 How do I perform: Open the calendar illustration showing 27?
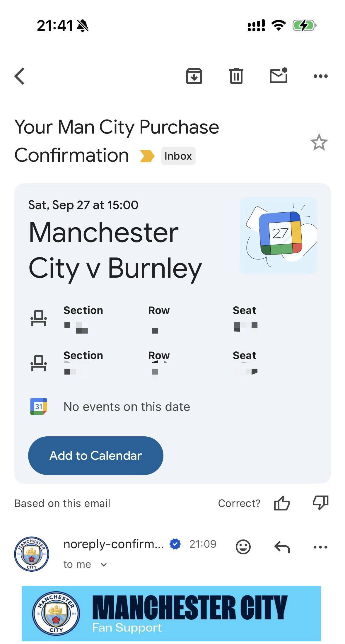coord(278,236)
